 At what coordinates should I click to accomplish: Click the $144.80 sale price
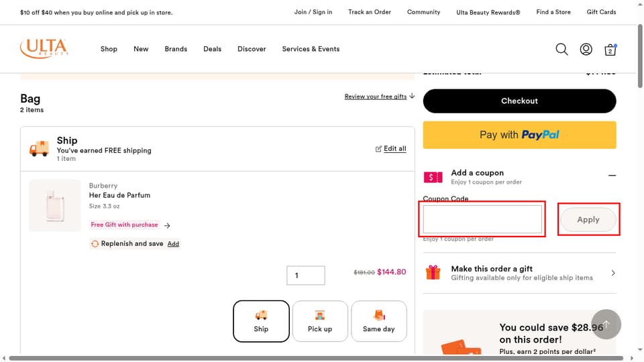(391, 271)
